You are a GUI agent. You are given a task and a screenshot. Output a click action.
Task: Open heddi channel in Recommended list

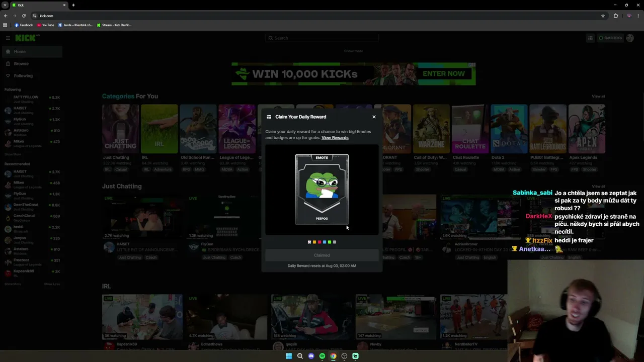[x=32, y=229]
